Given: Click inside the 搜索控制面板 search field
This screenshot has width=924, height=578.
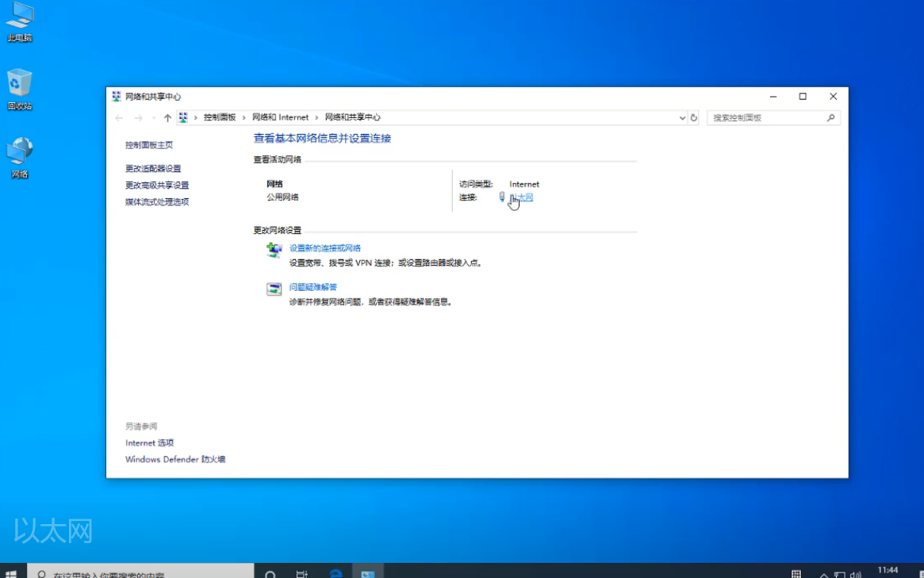Looking at the screenshot, I should coord(769,117).
